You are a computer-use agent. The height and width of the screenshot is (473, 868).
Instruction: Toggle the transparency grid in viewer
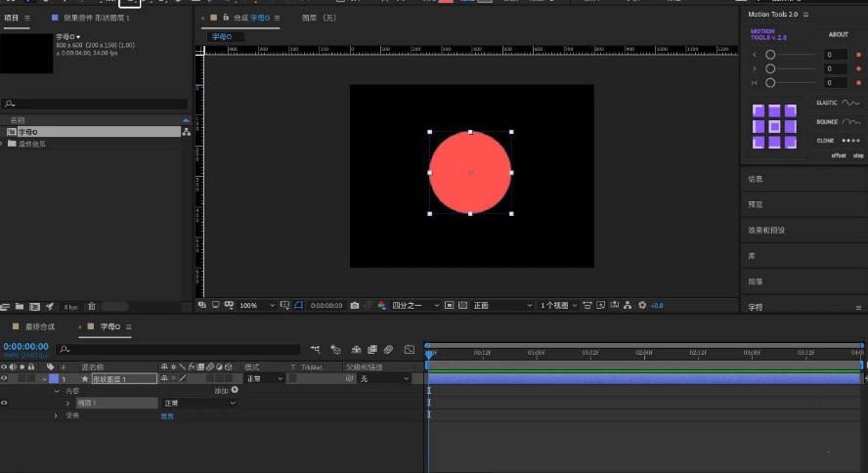[462, 306]
